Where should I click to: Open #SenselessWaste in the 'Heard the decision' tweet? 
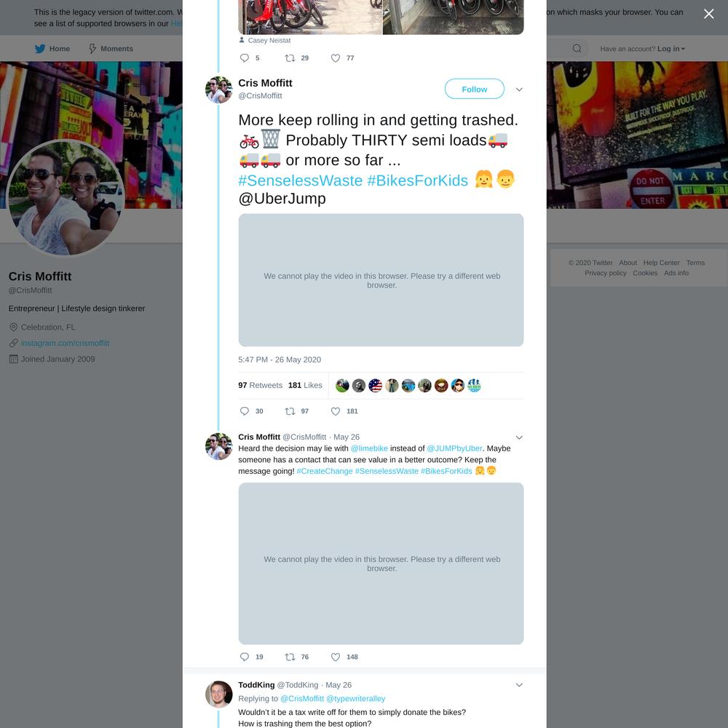point(387,471)
